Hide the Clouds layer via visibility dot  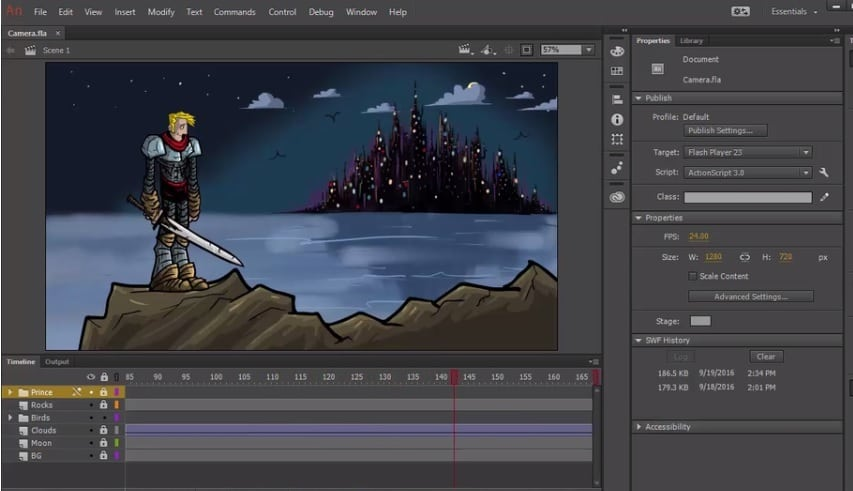[91, 430]
